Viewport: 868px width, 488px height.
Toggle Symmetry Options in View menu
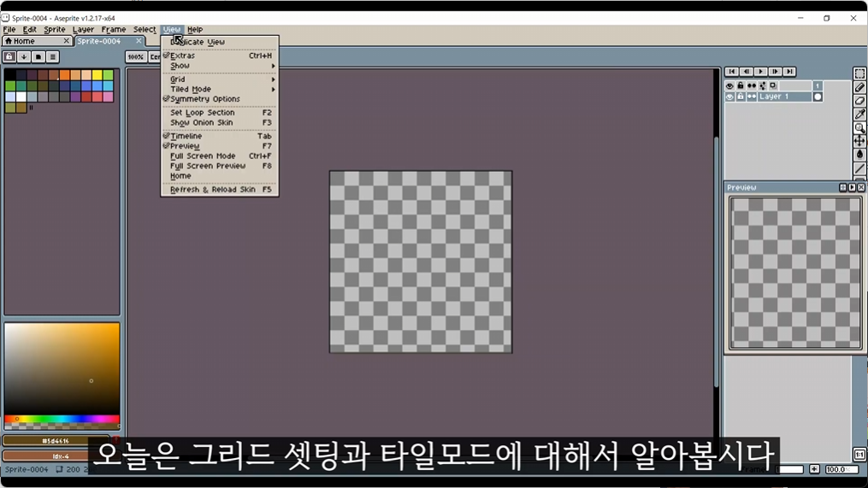[x=219, y=98]
